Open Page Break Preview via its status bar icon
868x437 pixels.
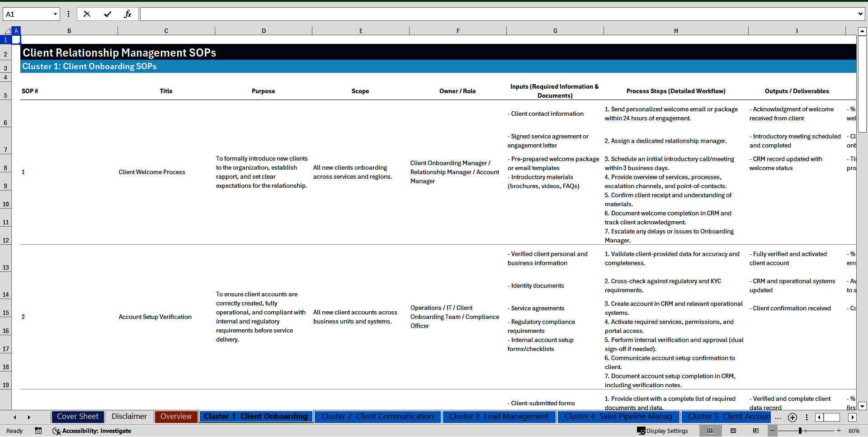(756, 431)
